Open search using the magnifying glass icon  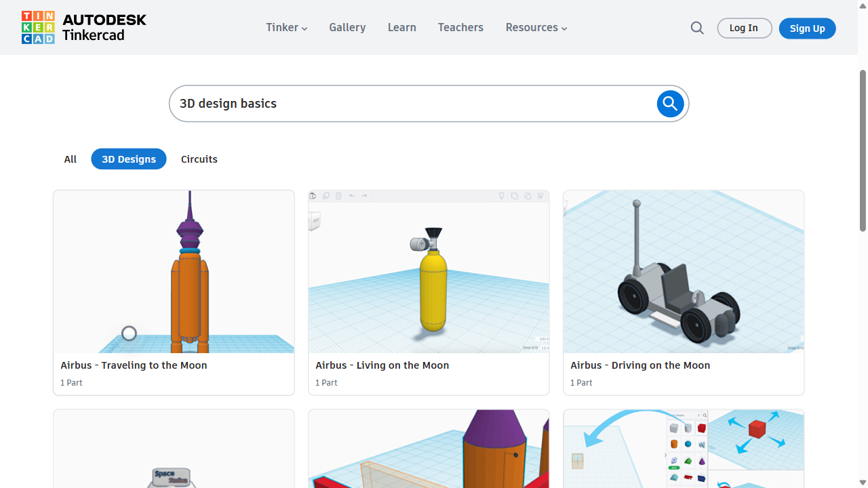(x=697, y=28)
